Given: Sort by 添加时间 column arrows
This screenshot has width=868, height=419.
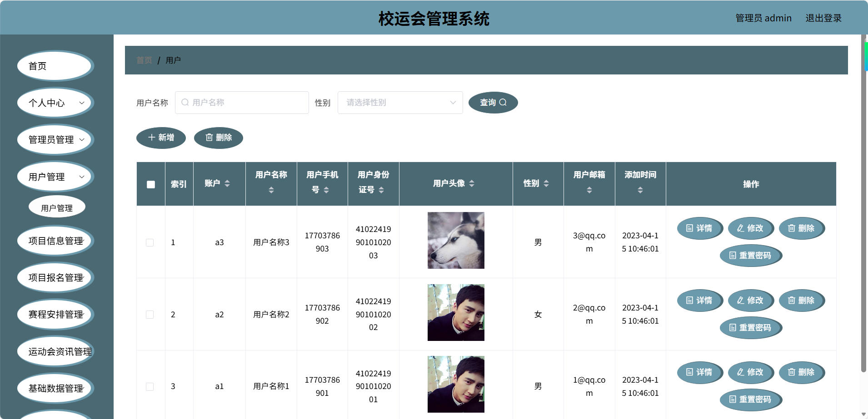Looking at the screenshot, I should [x=640, y=190].
